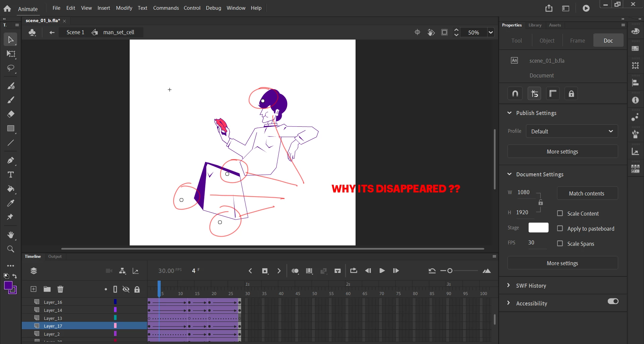Enable the Scale Spans checkbox

pos(560,243)
